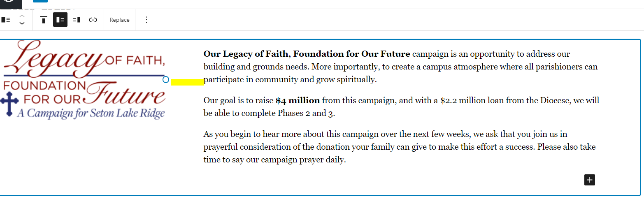This screenshot has width=644, height=206.
Task: Toggle show media on left
Action: tap(60, 20)
